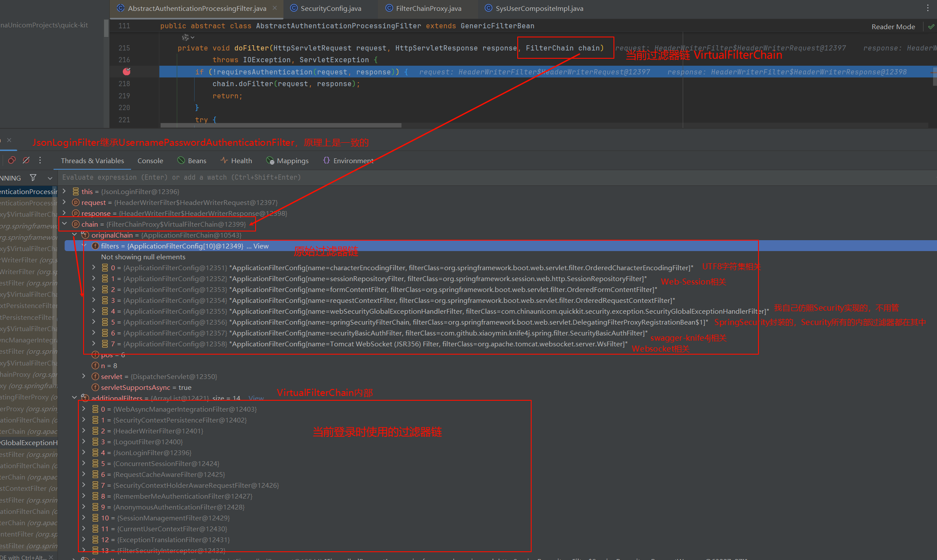Switch to the FilterChainProxy.java tab
Image resolution: width=937 pixels, height=560 pixels.
pyautogui.click(x=424, y=8)
